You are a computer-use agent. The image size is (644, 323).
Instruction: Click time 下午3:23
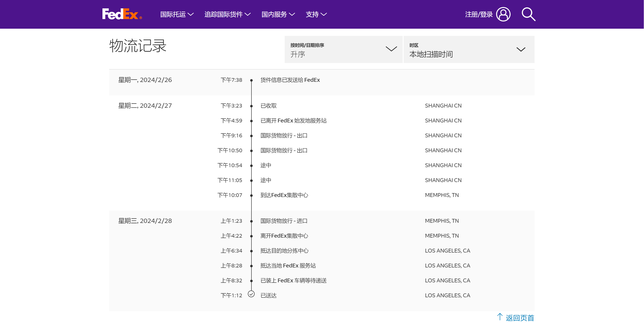click(x=231, y=106)
